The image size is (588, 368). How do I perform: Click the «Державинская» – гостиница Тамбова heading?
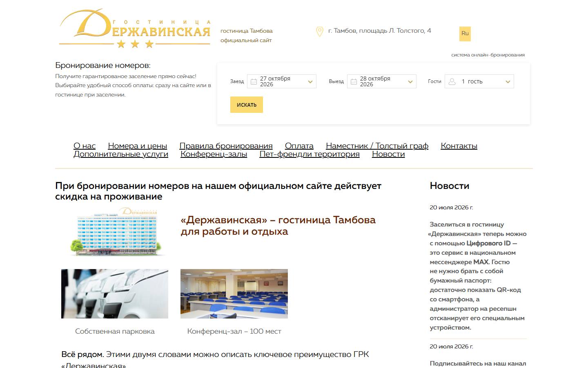(x=278, y=226)
